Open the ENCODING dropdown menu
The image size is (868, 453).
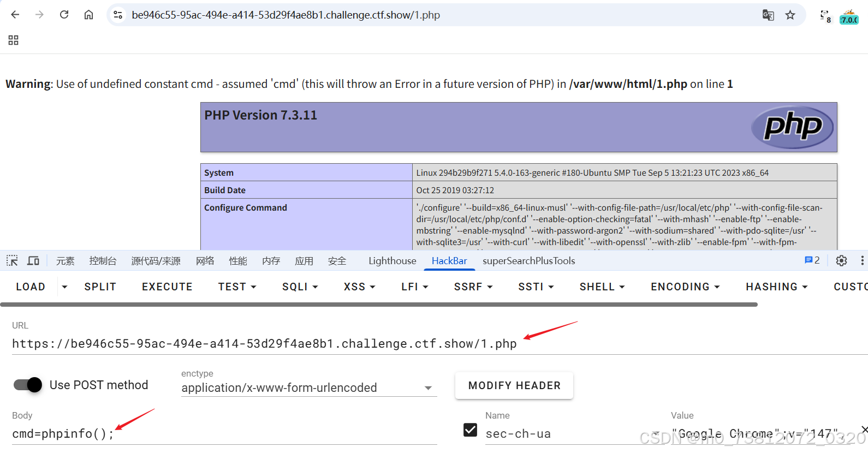pyautogui.click(x=685, y=287)
